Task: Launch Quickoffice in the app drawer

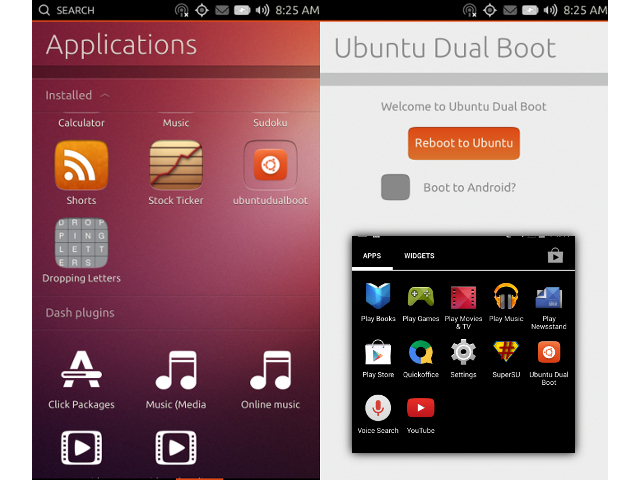Action: [420, 352]
